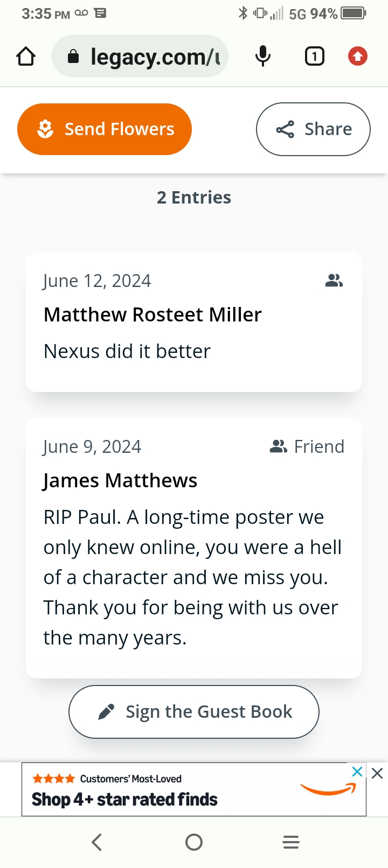Open James Matthews' condolence entry

193,547
